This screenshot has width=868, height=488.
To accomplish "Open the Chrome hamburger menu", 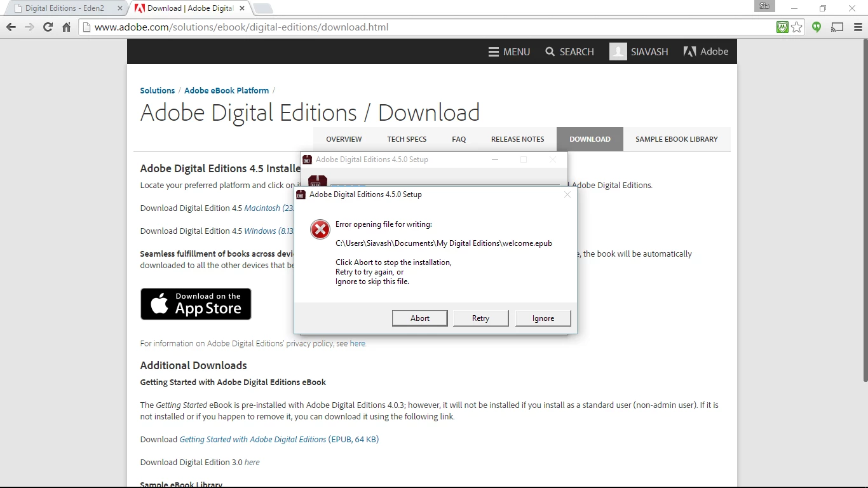I will 858,27.
